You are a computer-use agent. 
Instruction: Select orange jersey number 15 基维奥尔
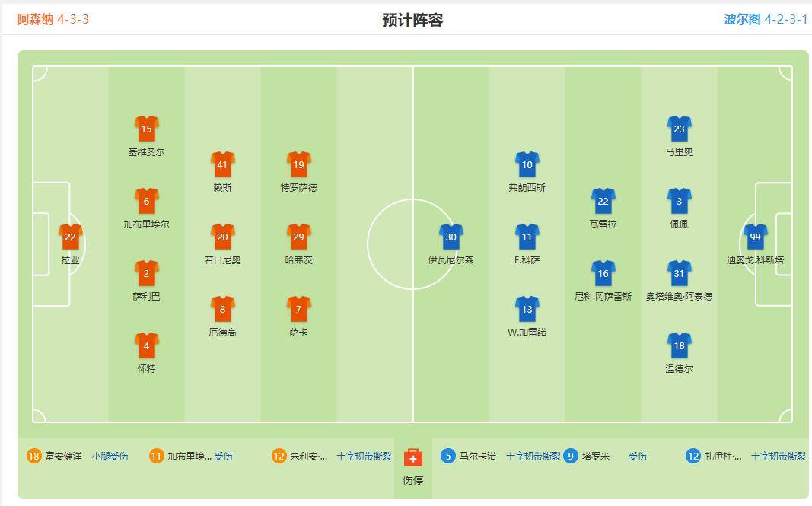coord(146,129)
